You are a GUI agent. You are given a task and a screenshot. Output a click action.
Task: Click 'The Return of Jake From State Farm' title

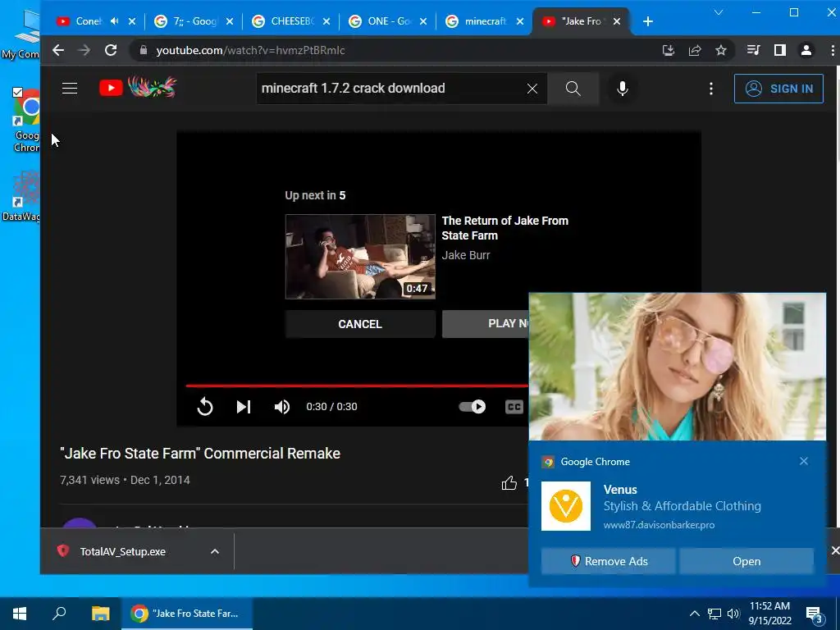coord(504,228)
